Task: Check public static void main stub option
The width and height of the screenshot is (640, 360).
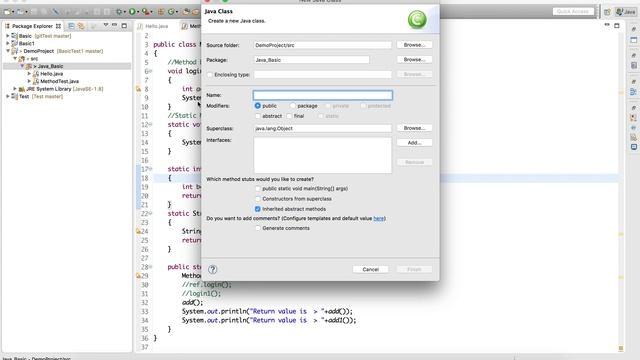Action: coord(258,189)
